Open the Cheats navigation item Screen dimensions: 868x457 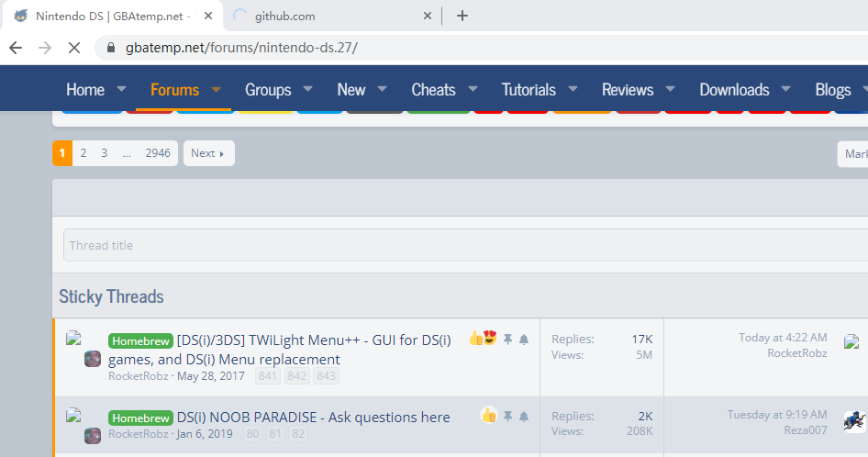[x=433, y=90]
